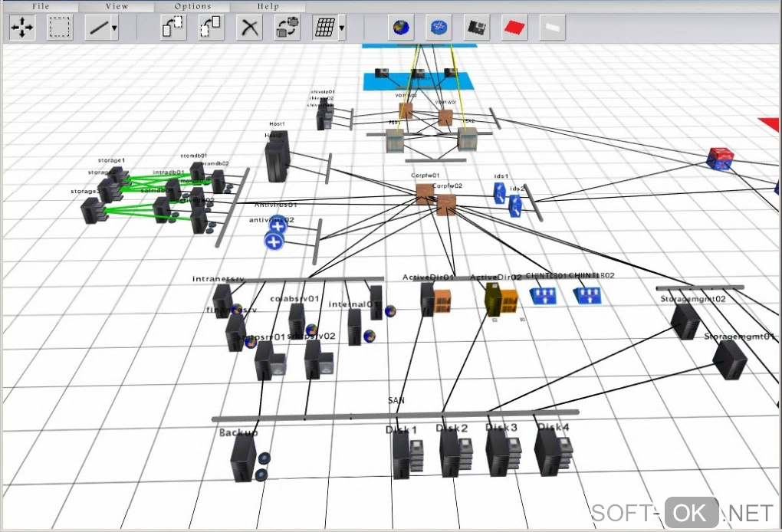Select the Corpfw02 firewall node
Viewport: 782px width, 532px height.
pyautogui.click(x=446, y=205)
